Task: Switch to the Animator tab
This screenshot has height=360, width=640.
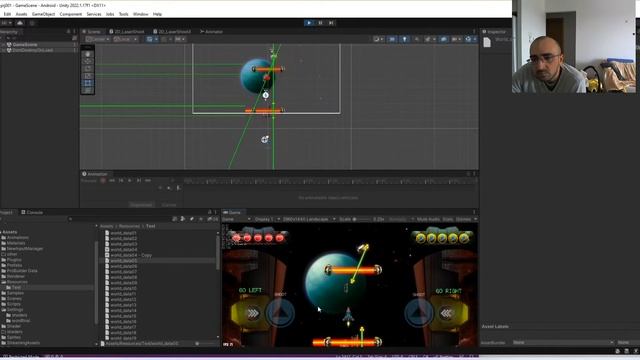Action: [x=211, y=31]
